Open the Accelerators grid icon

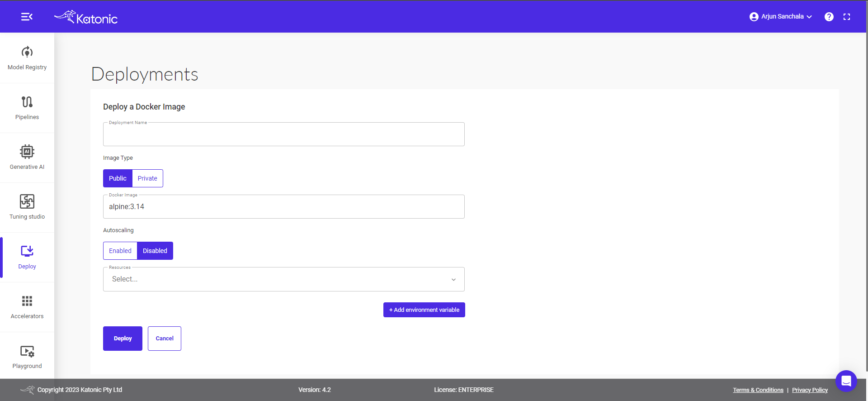27,301
